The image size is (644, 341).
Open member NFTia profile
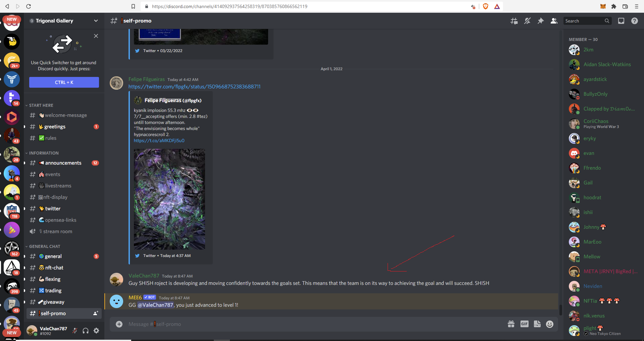603,301
